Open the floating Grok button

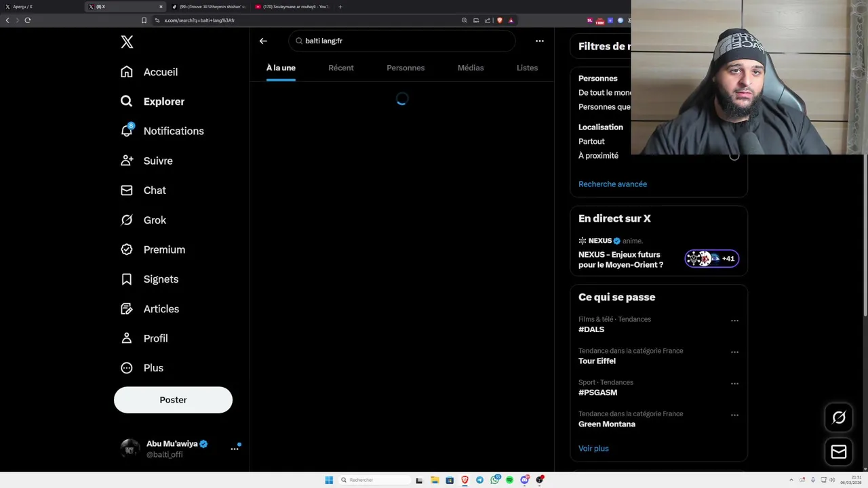click(x=839, y=418)
